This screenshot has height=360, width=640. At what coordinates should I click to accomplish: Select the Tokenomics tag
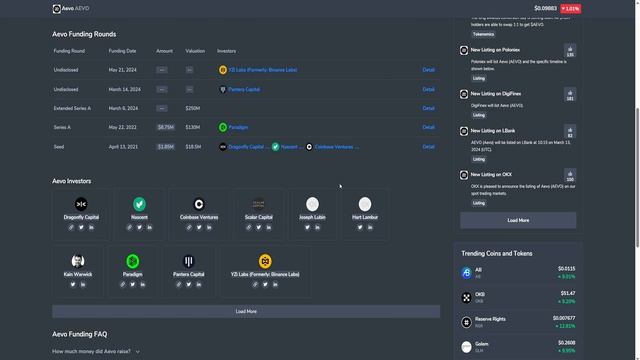click(483, 34)
